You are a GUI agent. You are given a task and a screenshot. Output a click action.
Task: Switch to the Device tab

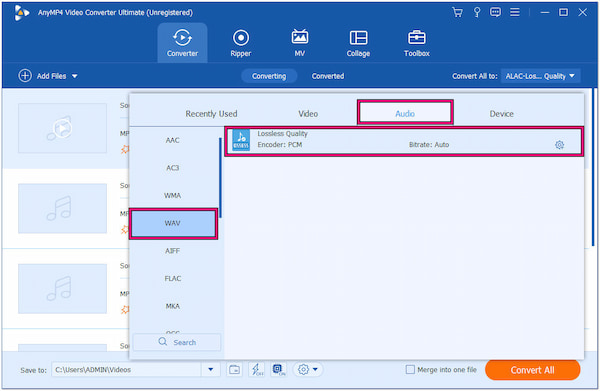point(502,114)
